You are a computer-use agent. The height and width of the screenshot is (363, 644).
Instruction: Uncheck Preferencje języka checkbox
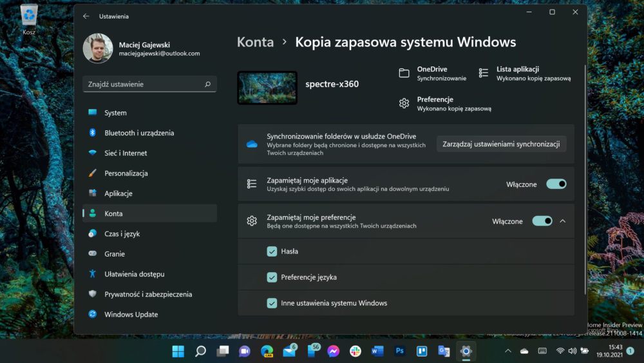[x=272, y=277]
